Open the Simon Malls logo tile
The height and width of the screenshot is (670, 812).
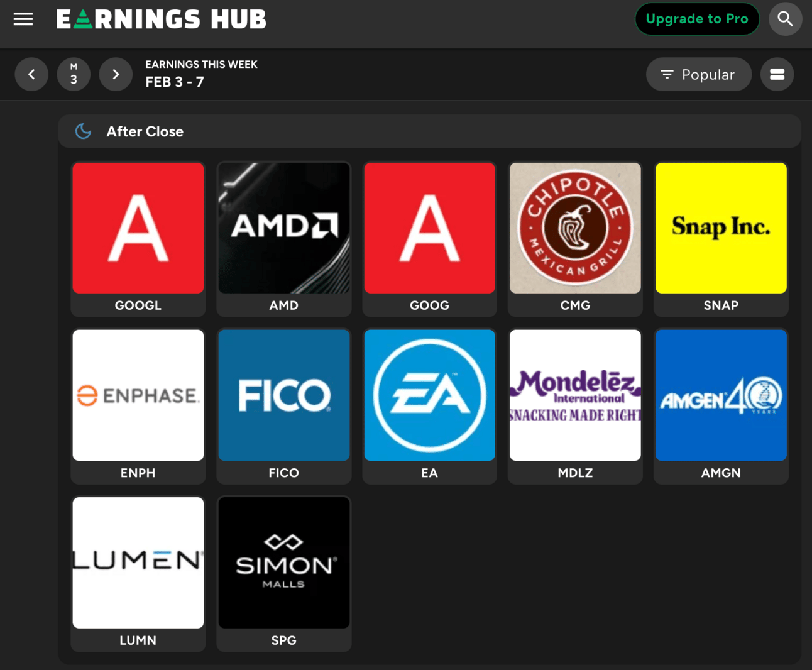click(284, 563)
